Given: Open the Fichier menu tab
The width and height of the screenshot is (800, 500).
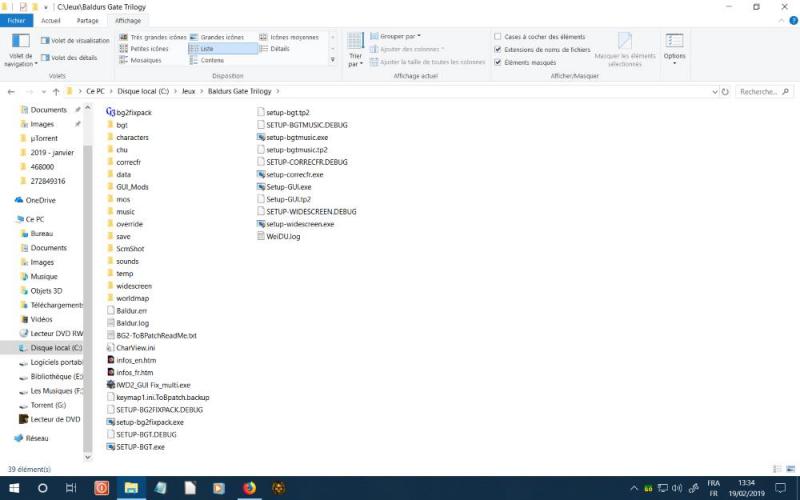Looking at the screenshot, I should coord(16,20).
